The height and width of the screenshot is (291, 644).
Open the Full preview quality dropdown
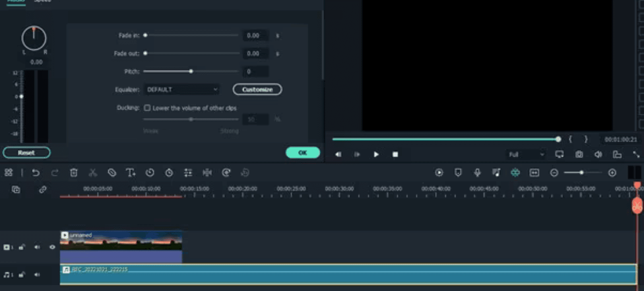(x=526, y=154)
